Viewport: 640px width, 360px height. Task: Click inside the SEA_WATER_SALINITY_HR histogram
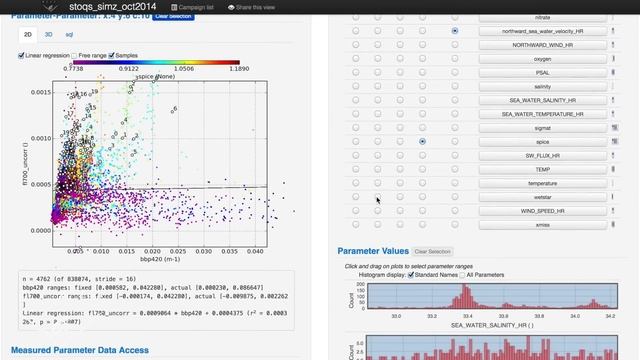point(492,296)
